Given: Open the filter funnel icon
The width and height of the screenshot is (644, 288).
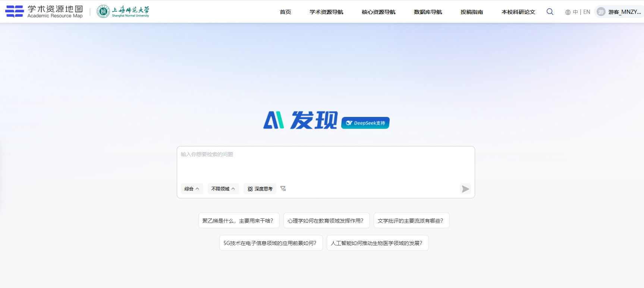Looking at the screenshot, I should 283,189.
